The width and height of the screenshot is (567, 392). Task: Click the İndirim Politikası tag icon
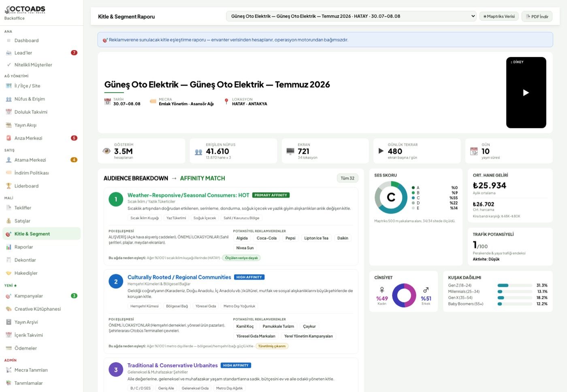pos(9,173)
